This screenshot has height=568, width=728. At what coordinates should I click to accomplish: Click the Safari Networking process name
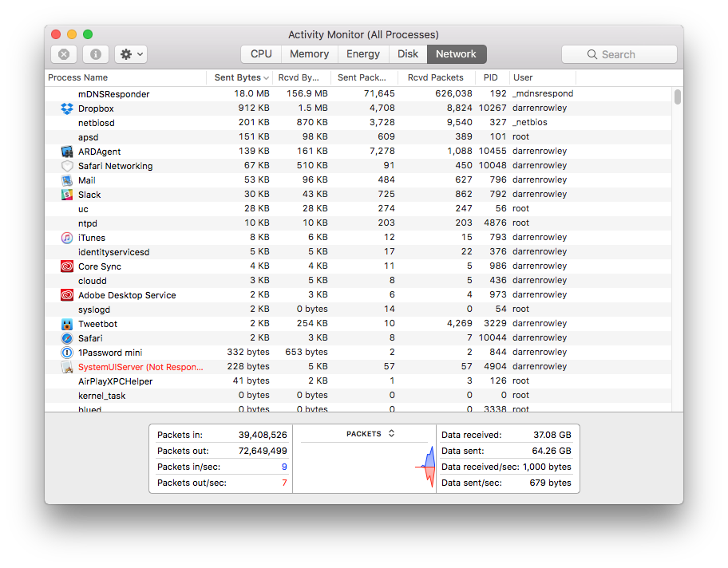[116, 166]
